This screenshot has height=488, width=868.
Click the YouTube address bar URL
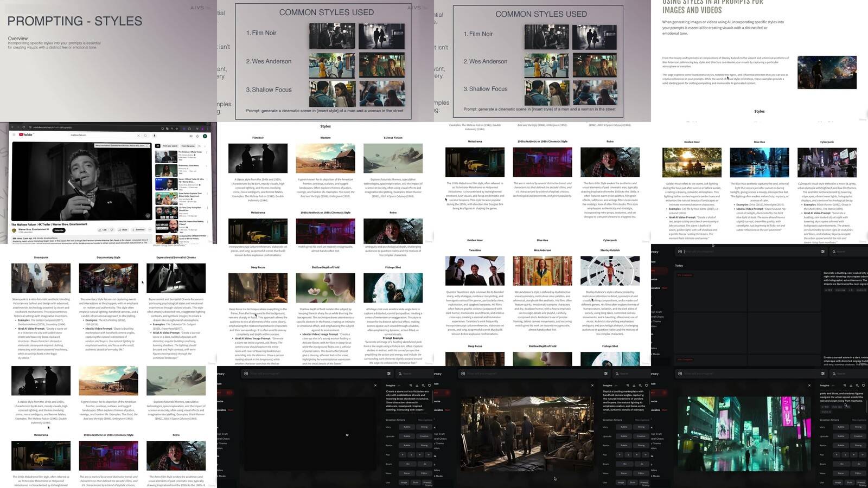click(x=53, y=127)
